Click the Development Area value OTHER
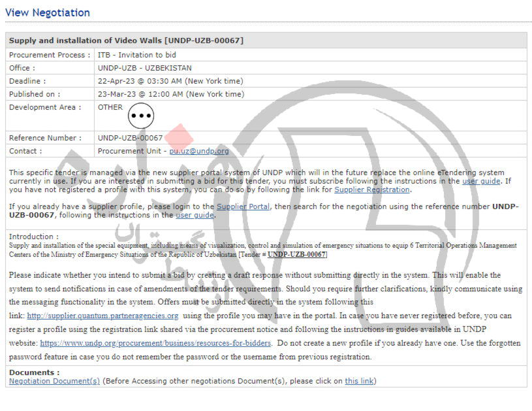The height and width of the screenshot is (411, 532). 110,107
